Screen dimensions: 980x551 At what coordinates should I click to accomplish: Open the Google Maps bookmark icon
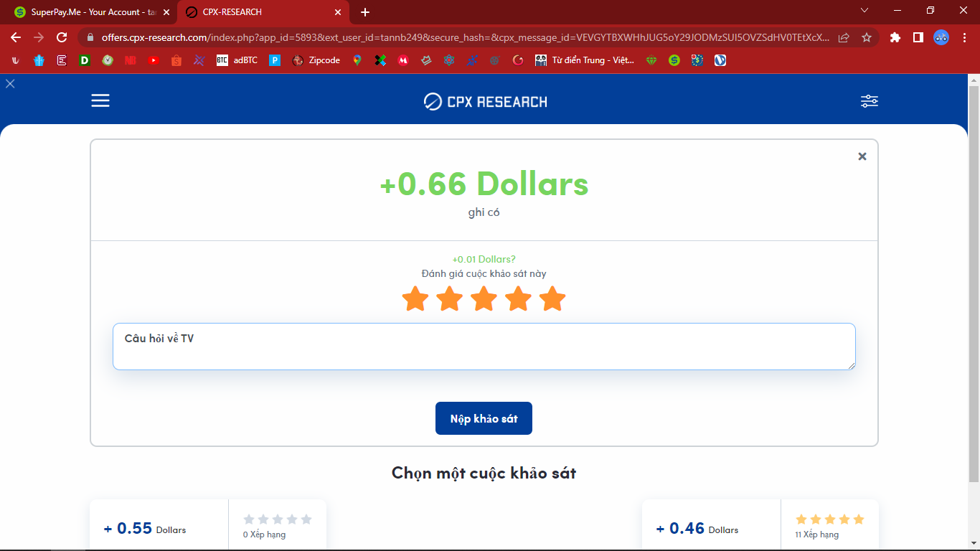point(357,60)
